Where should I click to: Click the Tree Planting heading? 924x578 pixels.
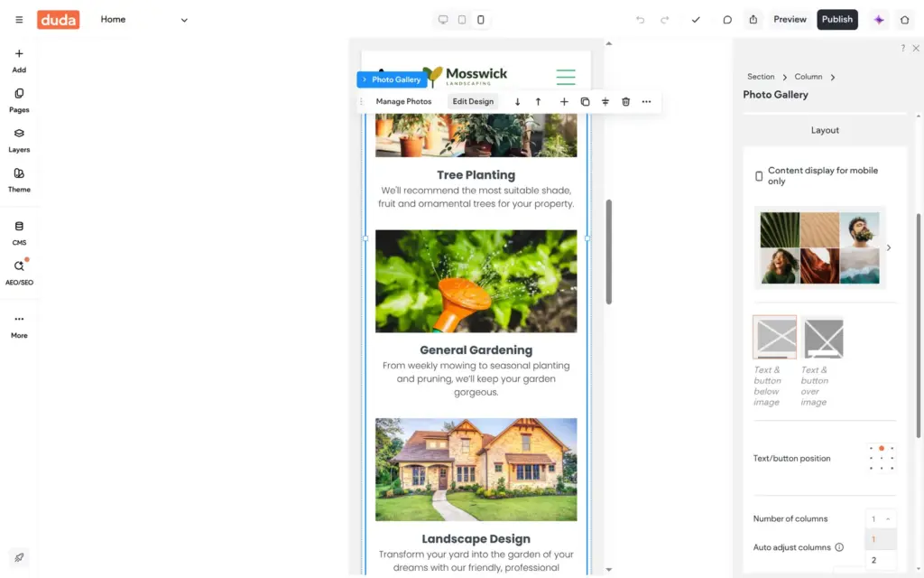[476, 175]
